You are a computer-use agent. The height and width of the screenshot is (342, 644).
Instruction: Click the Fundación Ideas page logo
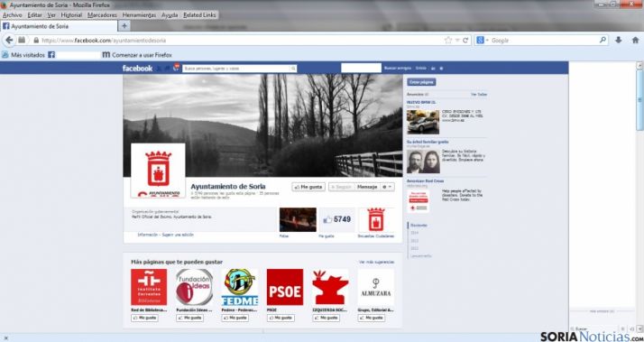[x=194, y=287]
